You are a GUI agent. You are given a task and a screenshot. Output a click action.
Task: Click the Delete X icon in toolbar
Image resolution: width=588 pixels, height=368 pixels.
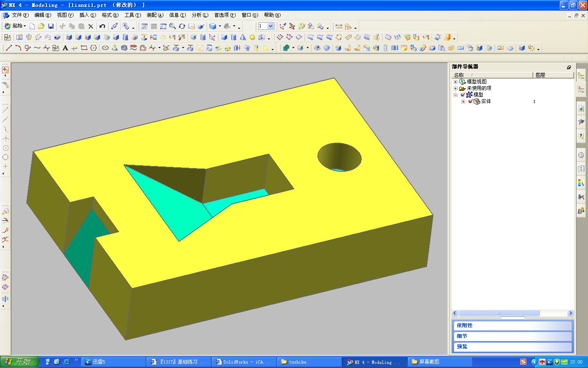pyautogui.click(x=91, y=26)
